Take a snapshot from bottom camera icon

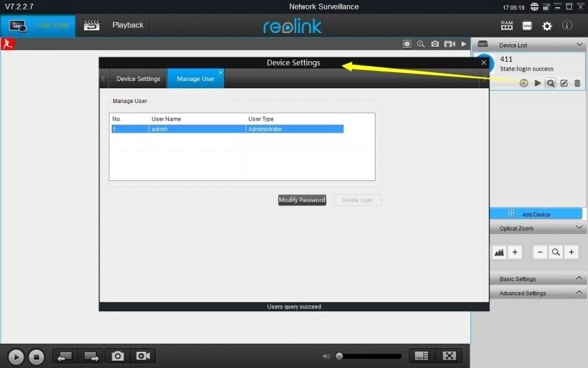point(118,356)
